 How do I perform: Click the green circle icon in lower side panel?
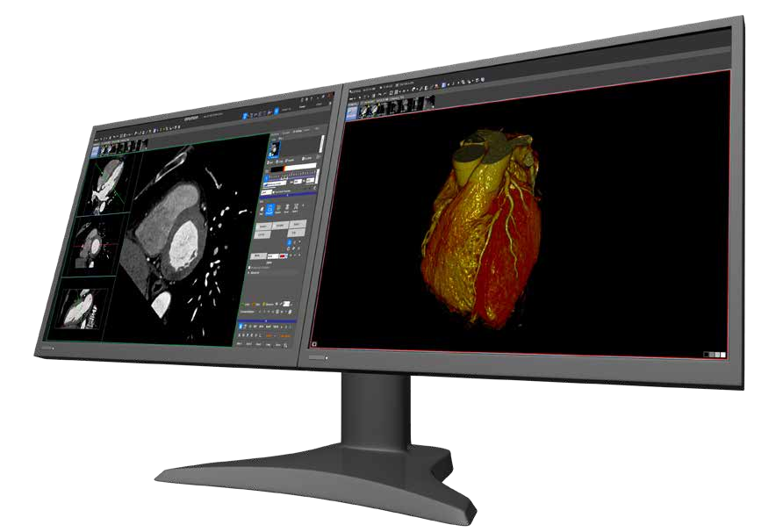click(x=242, y=305)
